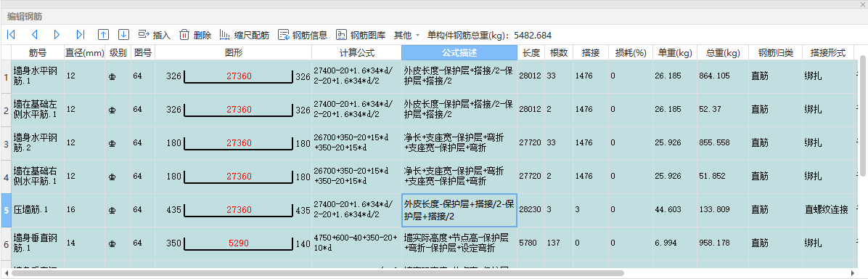Image resolution: width=868 pixels, height=279 pixels.
Task: Click the 图形 column header
Action: (x=233, y=53)
